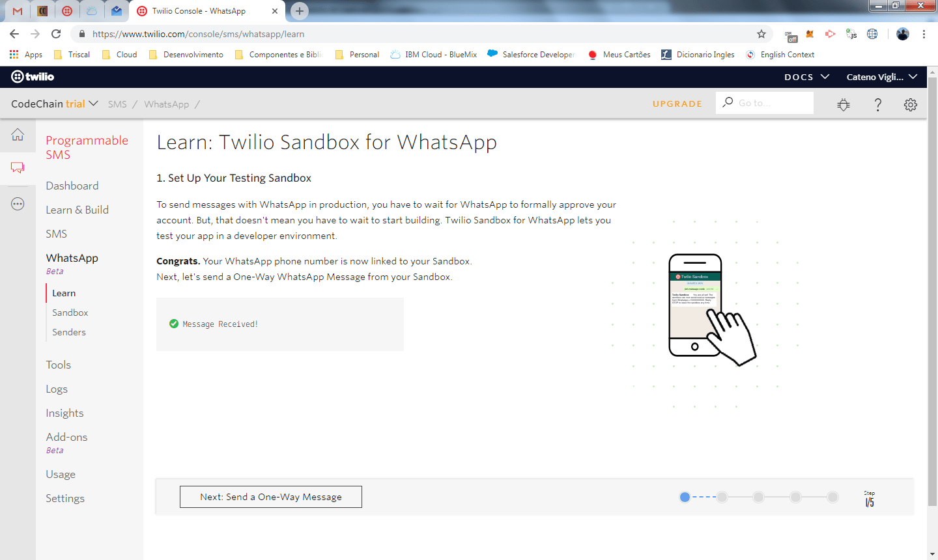Select Sandbox under WhatsApp
The image size is (938, 560).
(70, 313)
